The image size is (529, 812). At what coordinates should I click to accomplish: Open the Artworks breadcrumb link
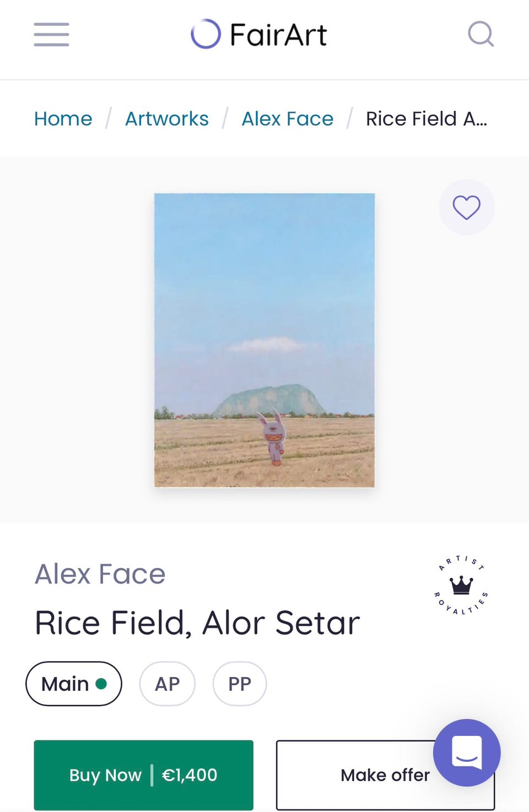(x=166, y=119)
